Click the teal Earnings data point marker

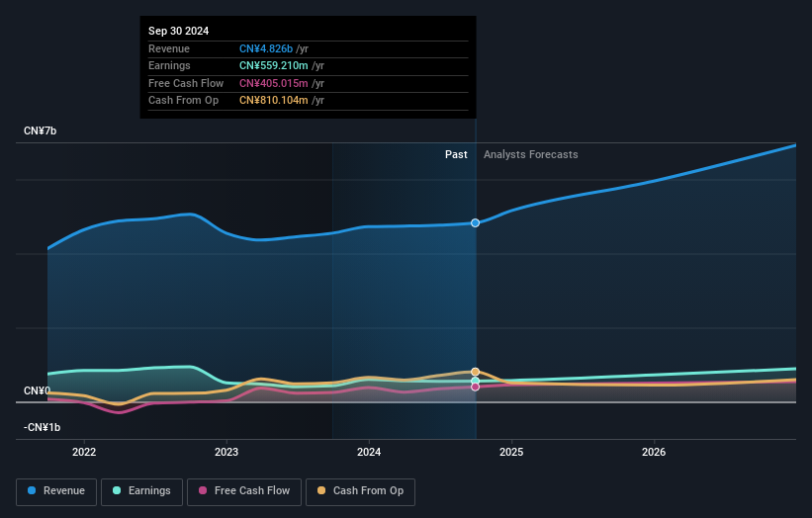coord(475,381)
